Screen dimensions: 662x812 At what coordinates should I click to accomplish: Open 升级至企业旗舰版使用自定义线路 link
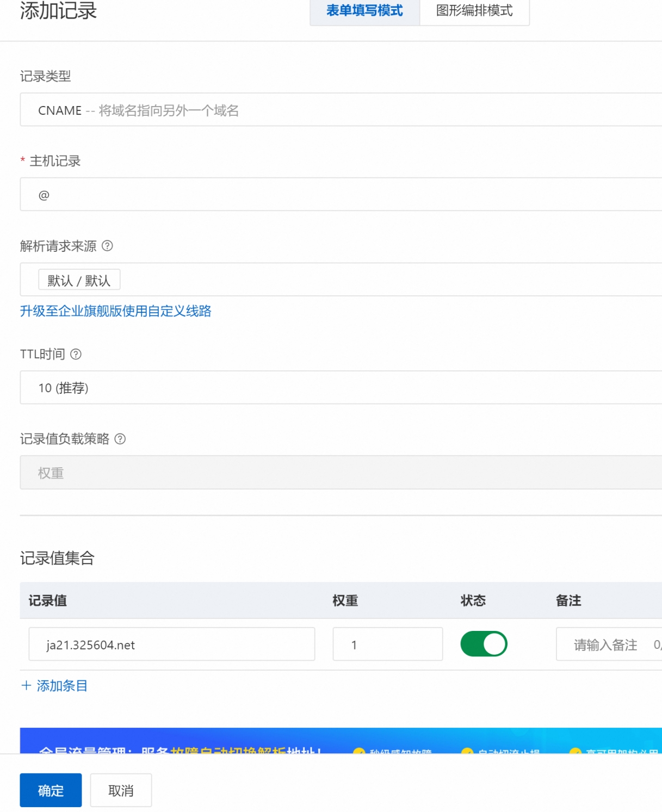click(115, 311)
